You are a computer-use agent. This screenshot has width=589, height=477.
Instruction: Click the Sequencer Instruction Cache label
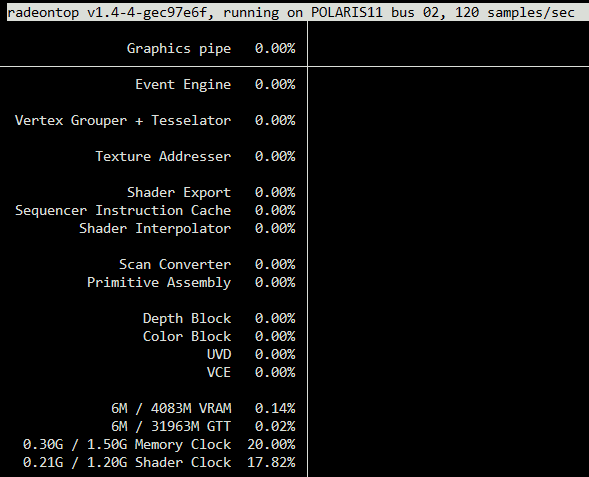click(x=123, y=210)
